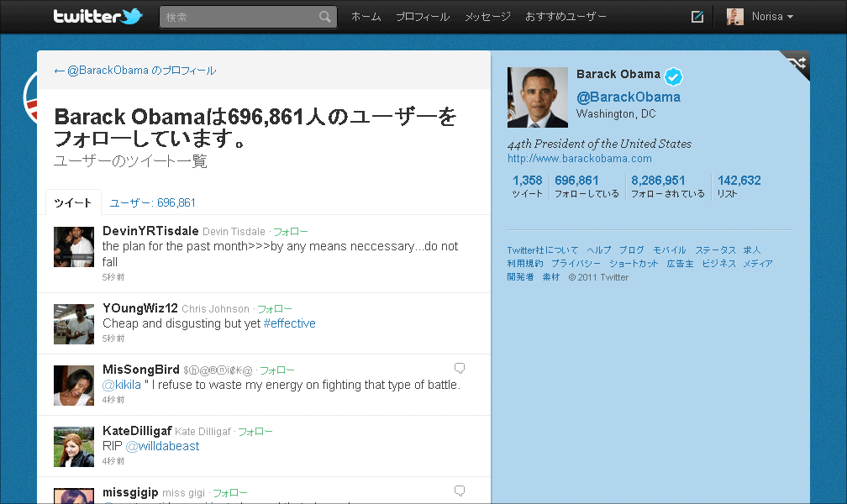Image resolution: width=847 pixels, height=504 pixels.
Task: Open the KateDilligaf username link
Action: [x=137, y=431]
